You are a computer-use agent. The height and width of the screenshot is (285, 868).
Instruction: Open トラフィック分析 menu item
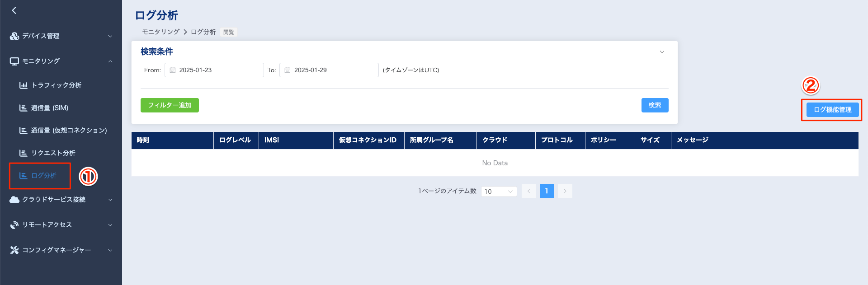[x=56, y=85]
